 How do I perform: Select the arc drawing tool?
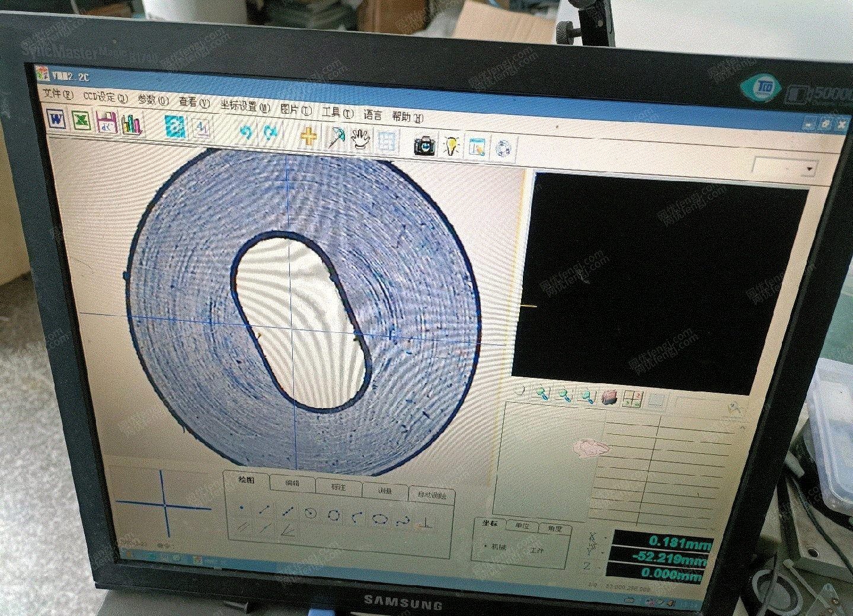(356, 517)
